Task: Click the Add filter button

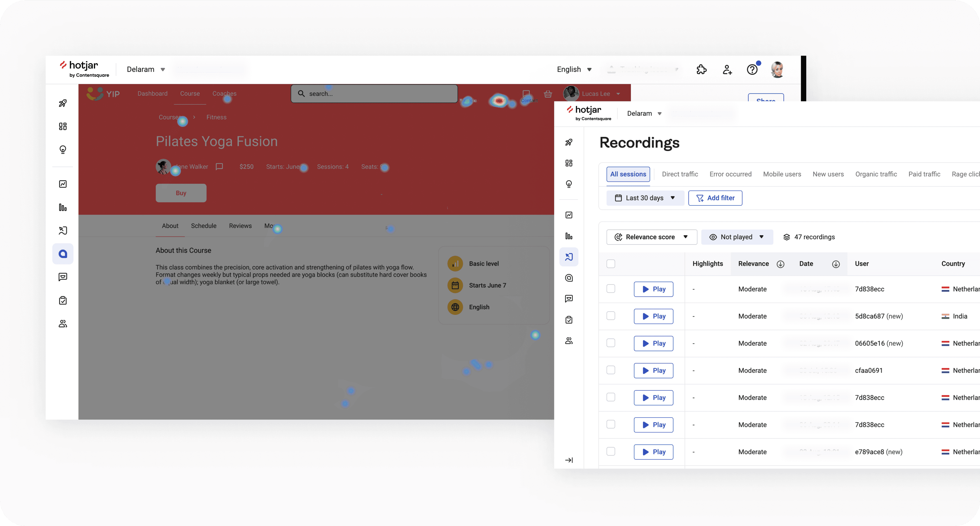Action: [x=715, y=198]
